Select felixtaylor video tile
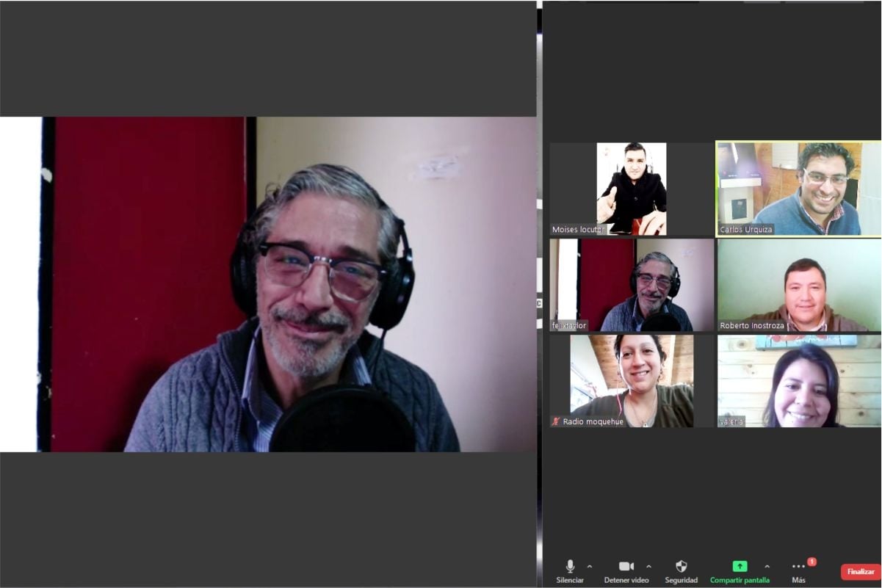 pos(632,285)
